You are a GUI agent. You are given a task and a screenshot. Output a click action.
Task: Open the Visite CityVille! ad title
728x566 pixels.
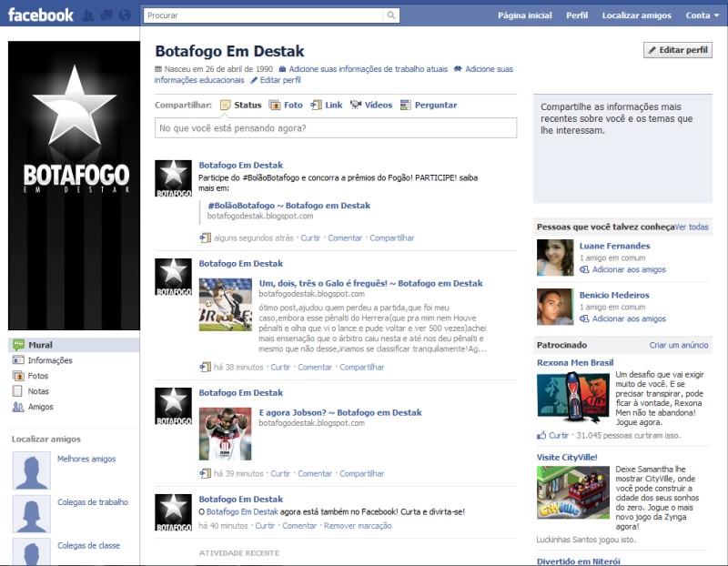[567, 458]
